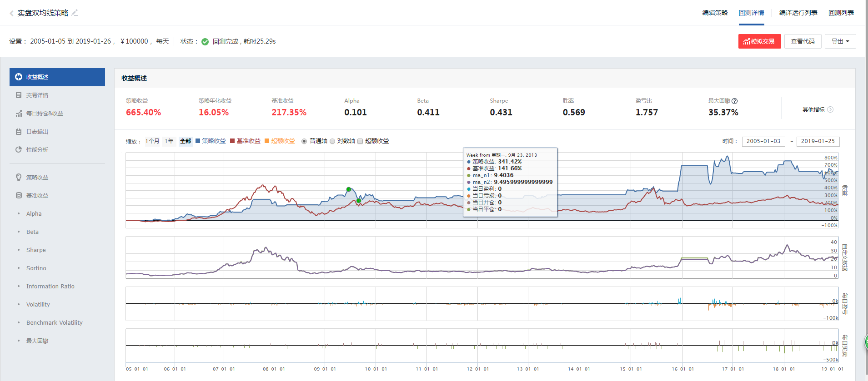Click the Sharpe value 0.431
This screenshot has height=381, width=868.
[501, 112]
